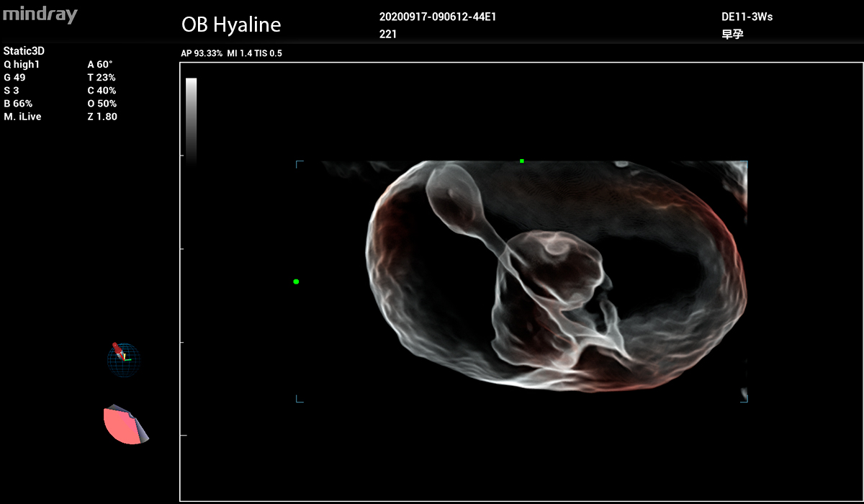Click the green dot marker left of volume
The height and width of the screenshot is (504, 864).
(296, 282)
